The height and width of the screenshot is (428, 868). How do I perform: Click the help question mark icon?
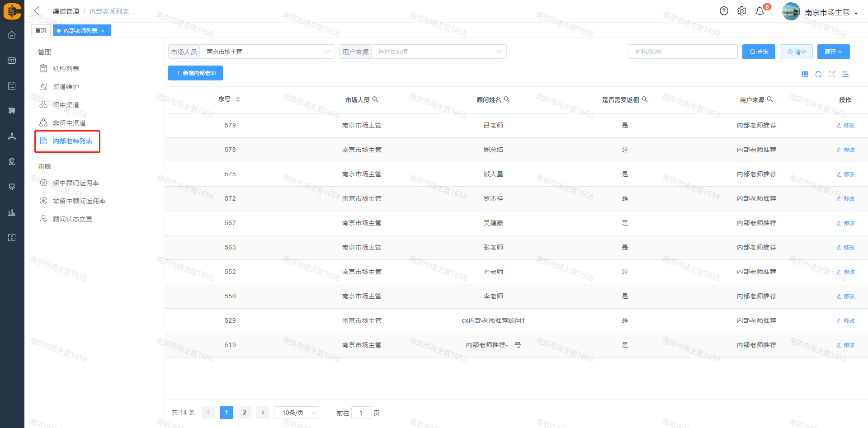click(724, 11)
